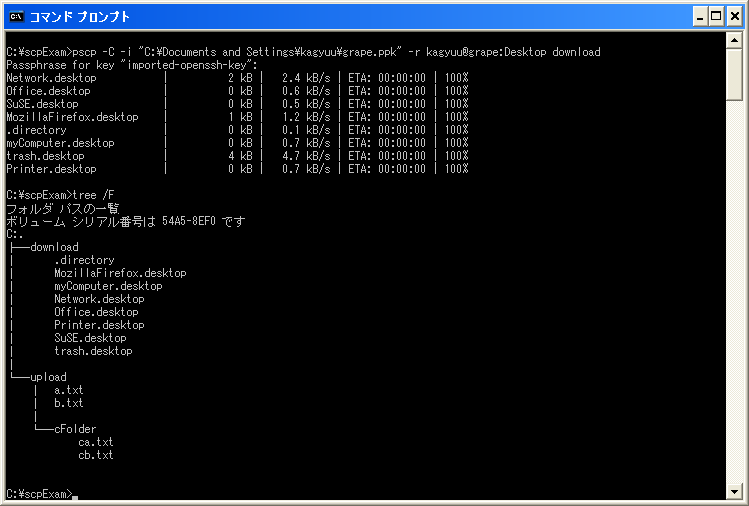Click the scrollbar down arrow

[x=735, y=492]
